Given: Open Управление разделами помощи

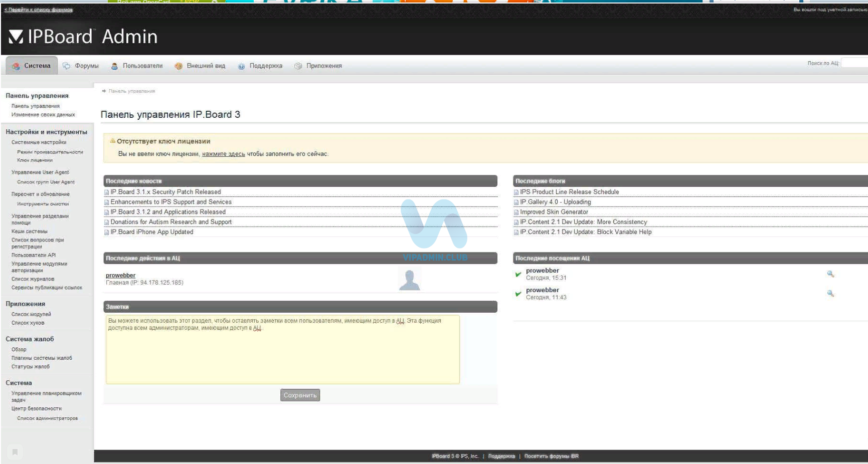Looking at the screenshot, I should pos(40,219).
